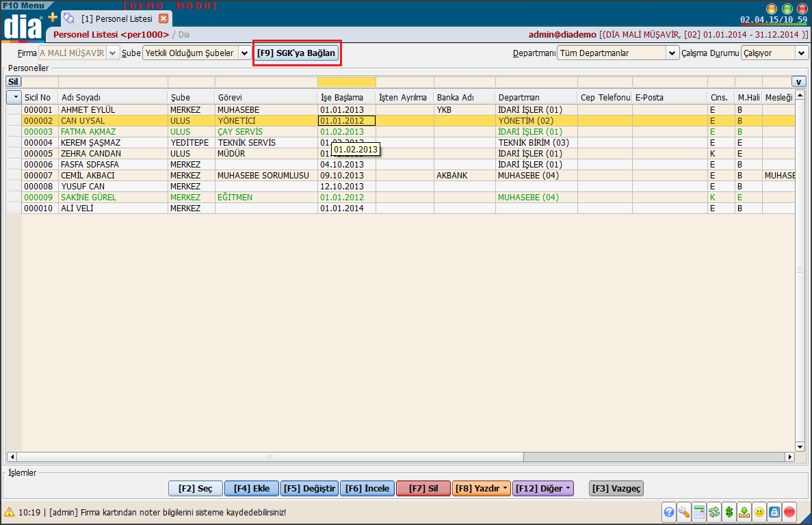This screenshot has width=812, height=525.
Task: Click the [F6] İncele button
Action: [367, 488]
